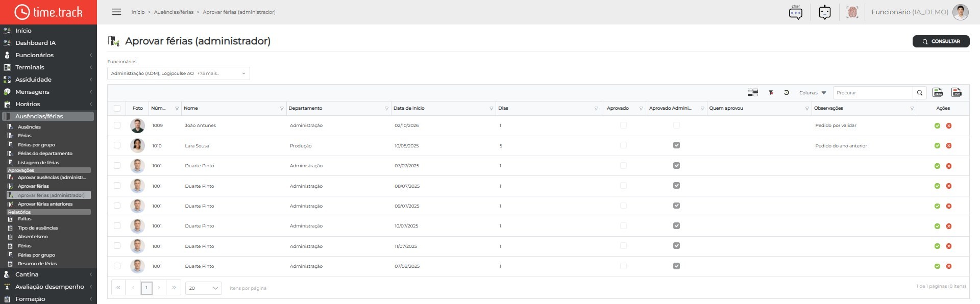Focus the Procurar search field

873,93
